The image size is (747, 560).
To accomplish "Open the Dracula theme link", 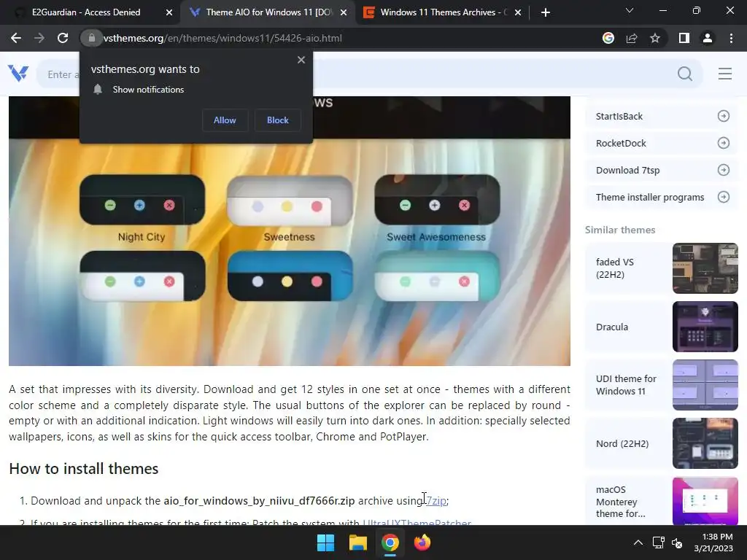I will point(612,327).
